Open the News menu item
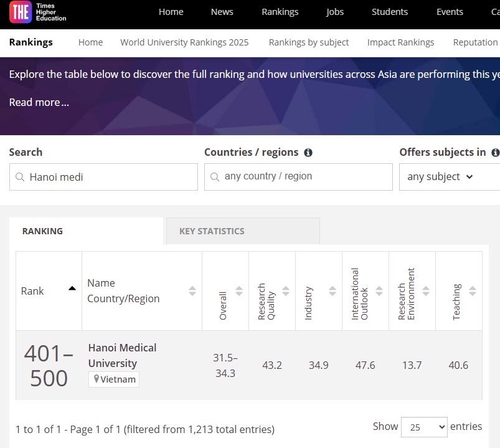Viewport: 500px width, 448px height. (222, 12)
